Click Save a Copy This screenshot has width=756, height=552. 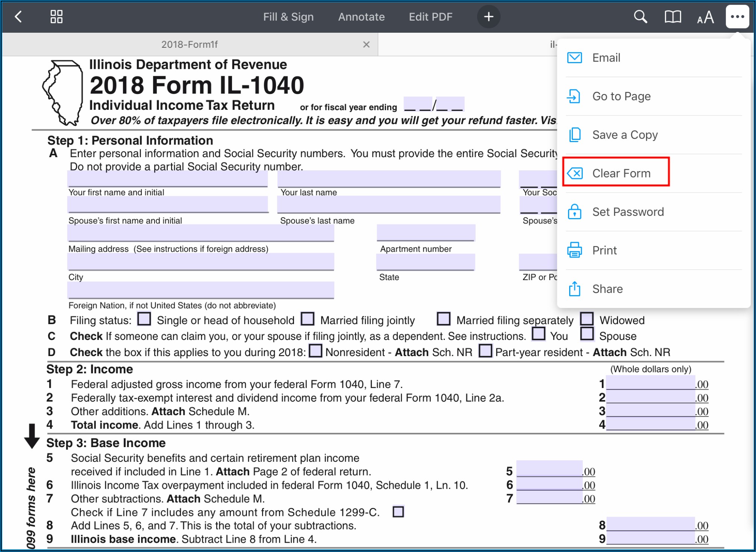624,135
